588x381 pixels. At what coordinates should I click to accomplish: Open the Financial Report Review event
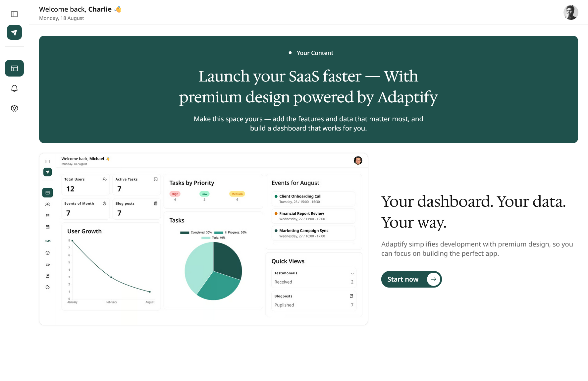tap(313, 216)
